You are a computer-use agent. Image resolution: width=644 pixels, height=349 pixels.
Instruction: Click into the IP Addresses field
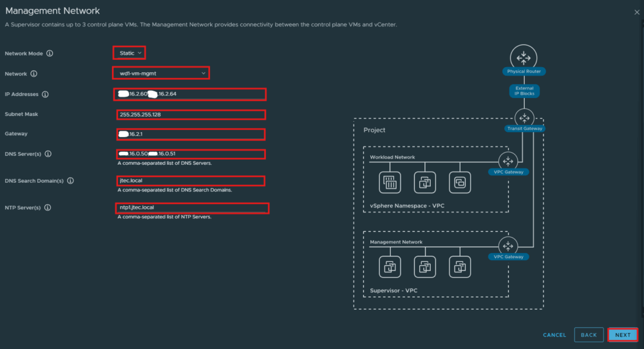tap(190, 94)
